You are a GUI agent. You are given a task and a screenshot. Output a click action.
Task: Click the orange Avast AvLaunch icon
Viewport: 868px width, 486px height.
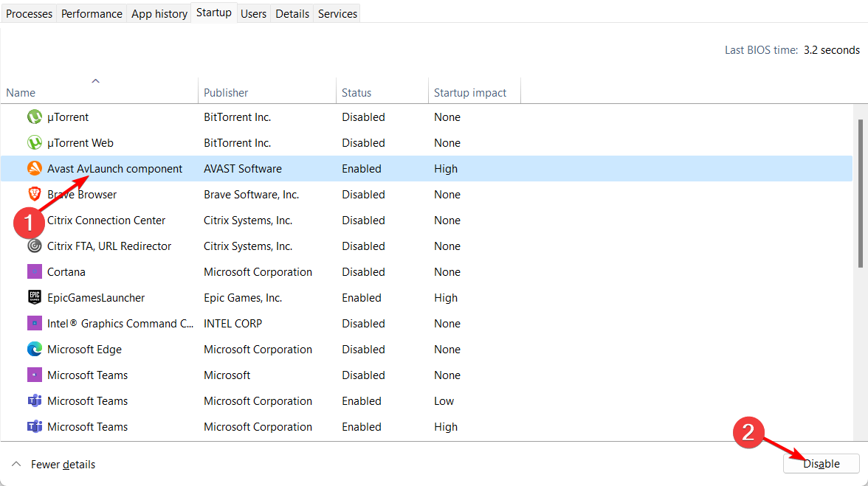pyautogui.click(x=34, y=169)
